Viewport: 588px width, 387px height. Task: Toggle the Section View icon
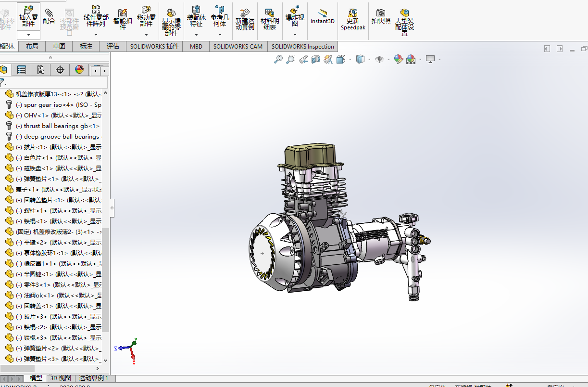pos(316,59)
